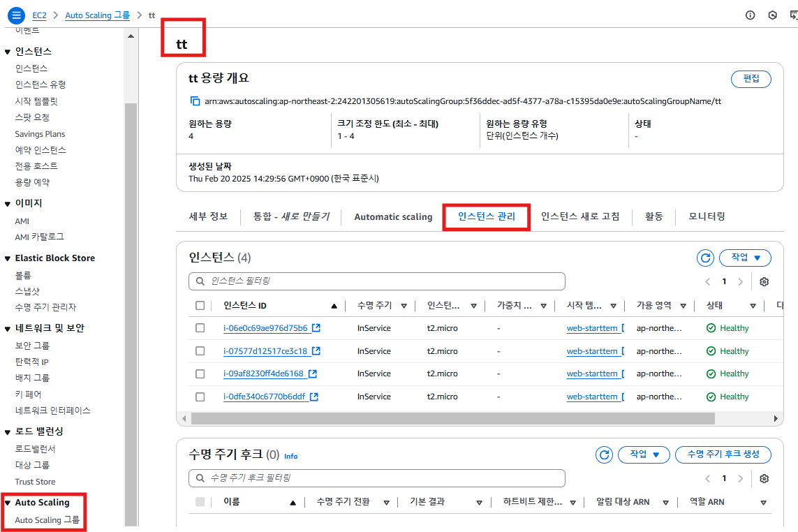Collapse the 로드 밸런싱 section
This screenshot has width=798, height=532.
click(8, 432)
